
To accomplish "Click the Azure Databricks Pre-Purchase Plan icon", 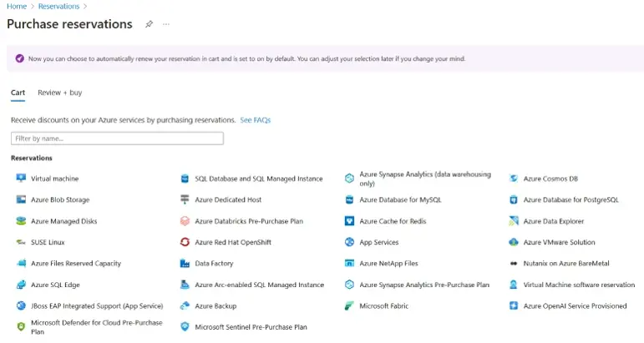I will point(185,220).
